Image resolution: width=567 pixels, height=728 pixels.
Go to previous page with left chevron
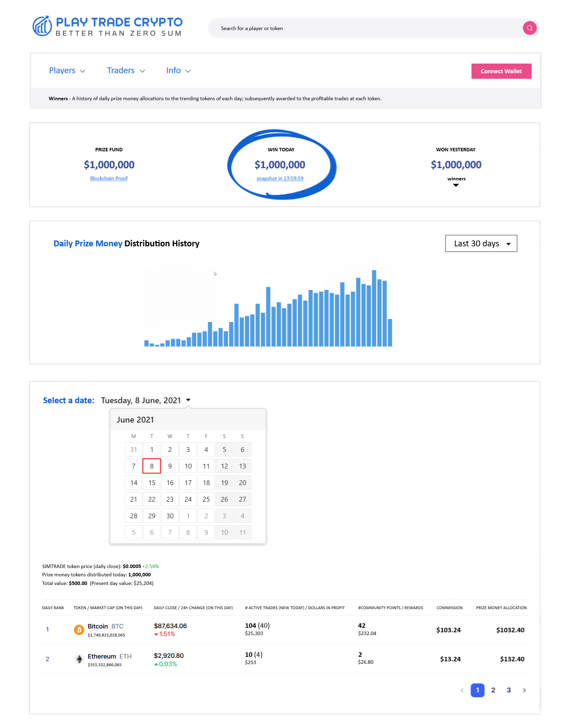pyautogui.click(x=462, y=690)
